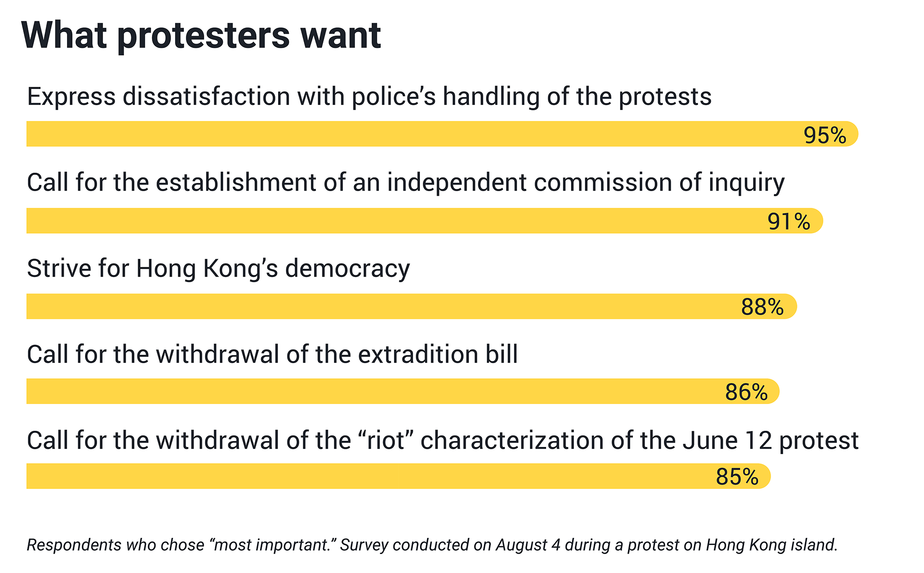Screen dimensions: 924x573
Task: Select the 88% percentage label
Action: 762,307
